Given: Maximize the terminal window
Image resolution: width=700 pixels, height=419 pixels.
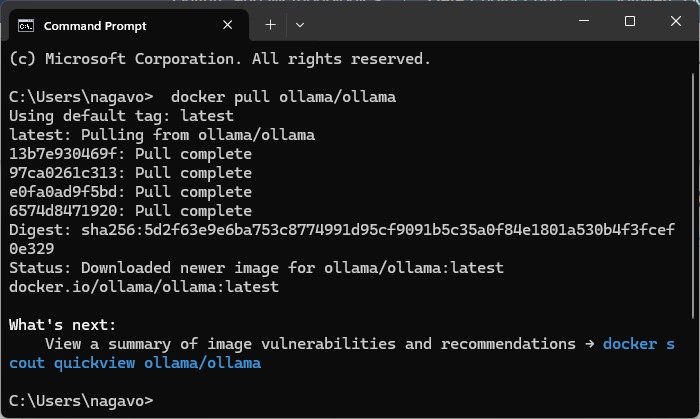Looking at the screenshot, I should [630, 21].
